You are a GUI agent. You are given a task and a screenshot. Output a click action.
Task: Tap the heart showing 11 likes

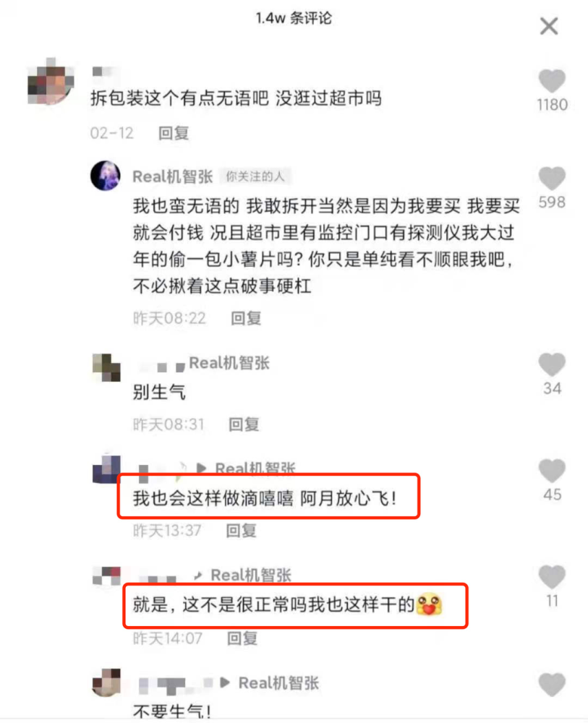[552, 577]
